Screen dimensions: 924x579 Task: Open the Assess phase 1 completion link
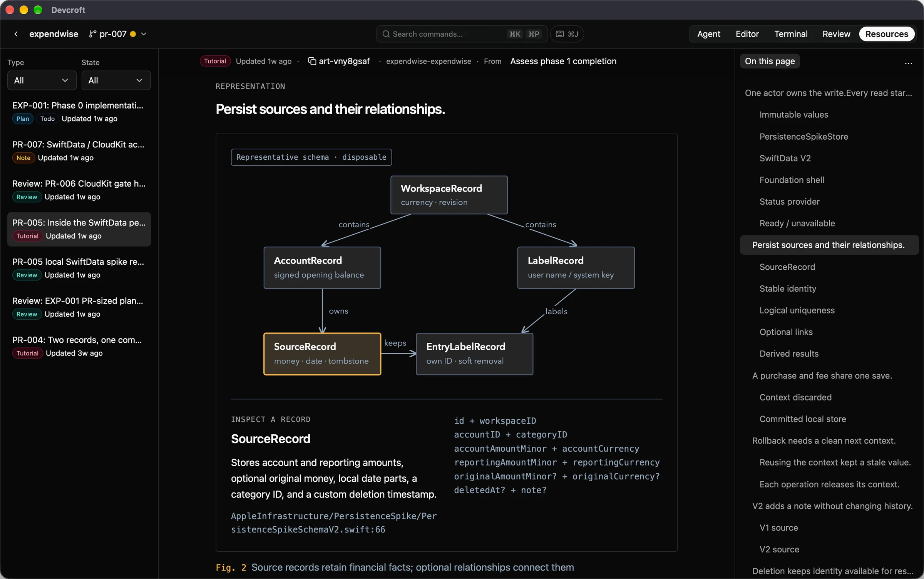tap(563, 61)
